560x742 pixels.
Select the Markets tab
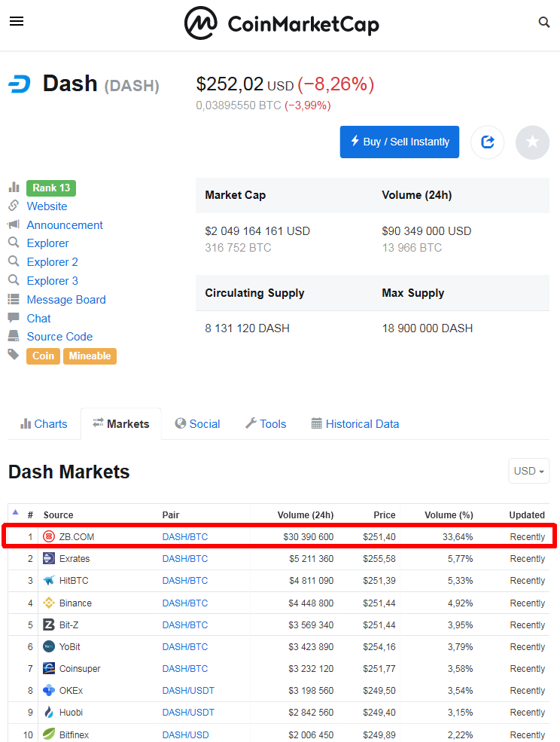pos(121,424)
